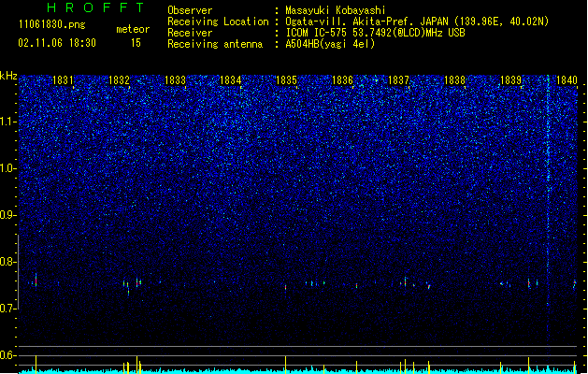Click the 1834 time marker
This screenshot has width=588, height=374.
pyautogui.click(x=231, y=80)
